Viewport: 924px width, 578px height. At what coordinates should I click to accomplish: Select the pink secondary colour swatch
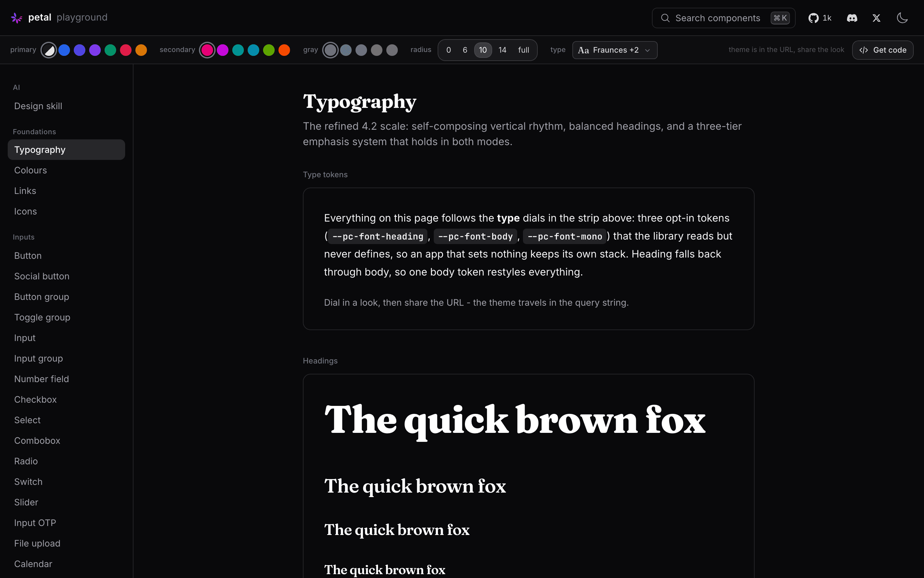[207, 50]
